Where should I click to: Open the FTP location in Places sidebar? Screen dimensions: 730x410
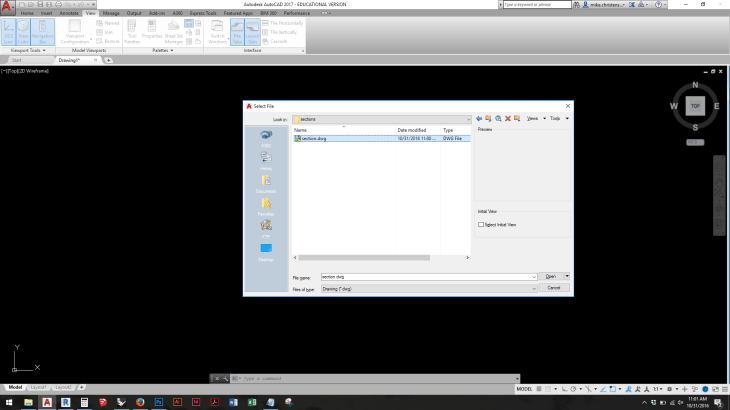click(x=266, y=228)
